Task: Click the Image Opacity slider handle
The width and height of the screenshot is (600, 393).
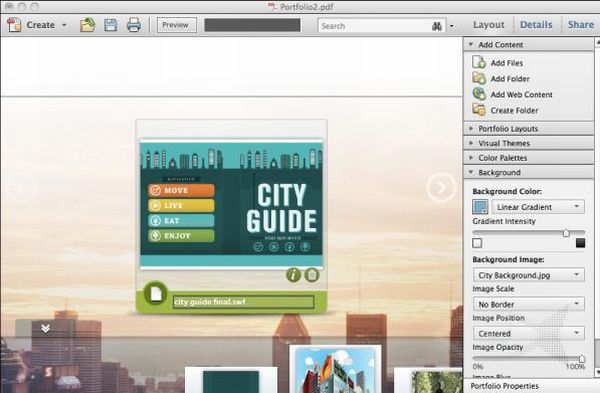Action: [582, 359]
